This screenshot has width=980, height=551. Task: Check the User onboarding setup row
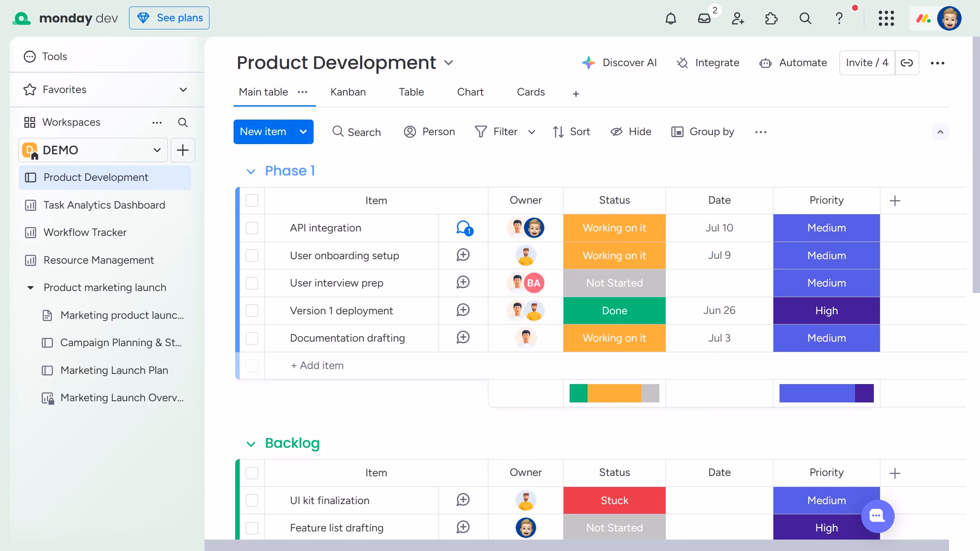click(x=252, y=256)
